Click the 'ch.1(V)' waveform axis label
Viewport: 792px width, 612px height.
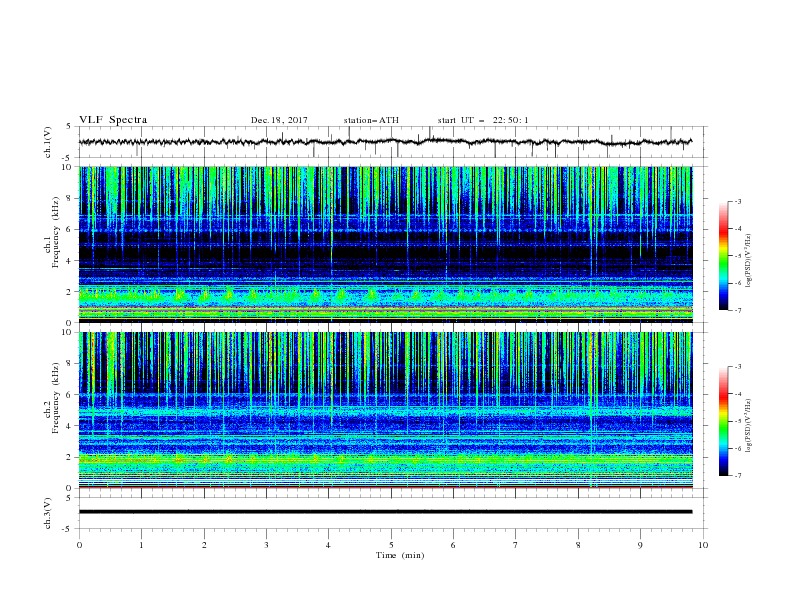tap(48, 142)
